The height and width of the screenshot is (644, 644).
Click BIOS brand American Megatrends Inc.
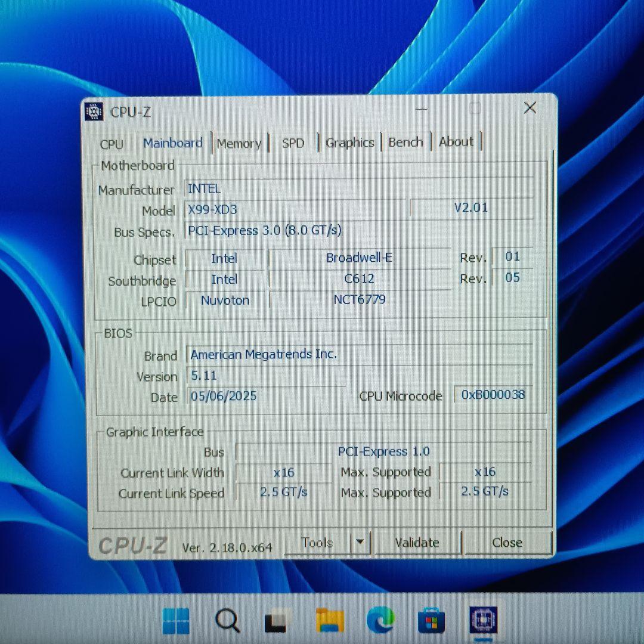point(360,354)
